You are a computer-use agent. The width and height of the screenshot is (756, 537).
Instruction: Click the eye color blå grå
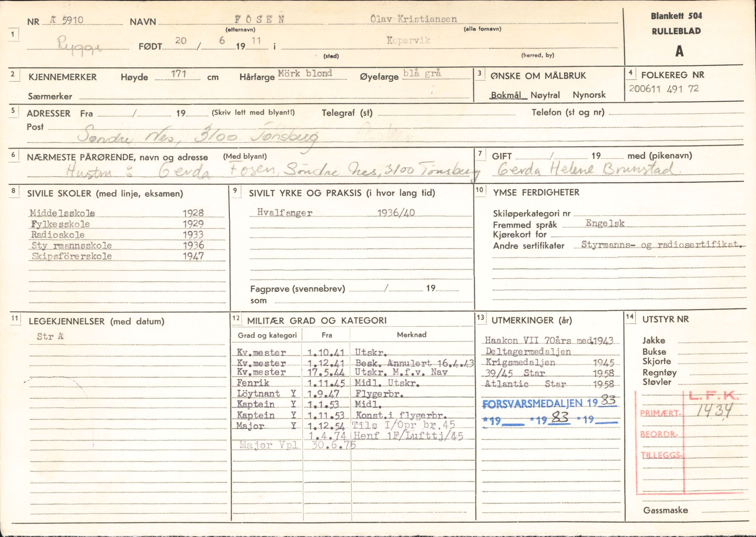coord(422,73)
